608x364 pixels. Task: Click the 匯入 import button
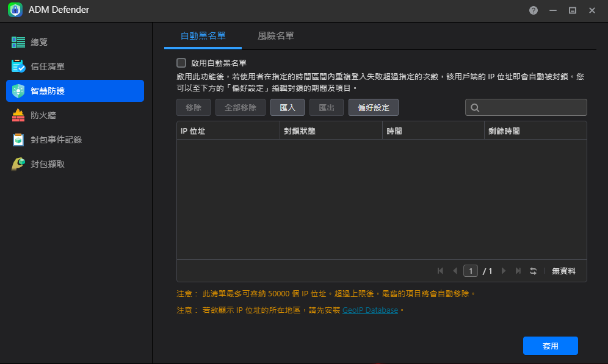click(288, 107)
